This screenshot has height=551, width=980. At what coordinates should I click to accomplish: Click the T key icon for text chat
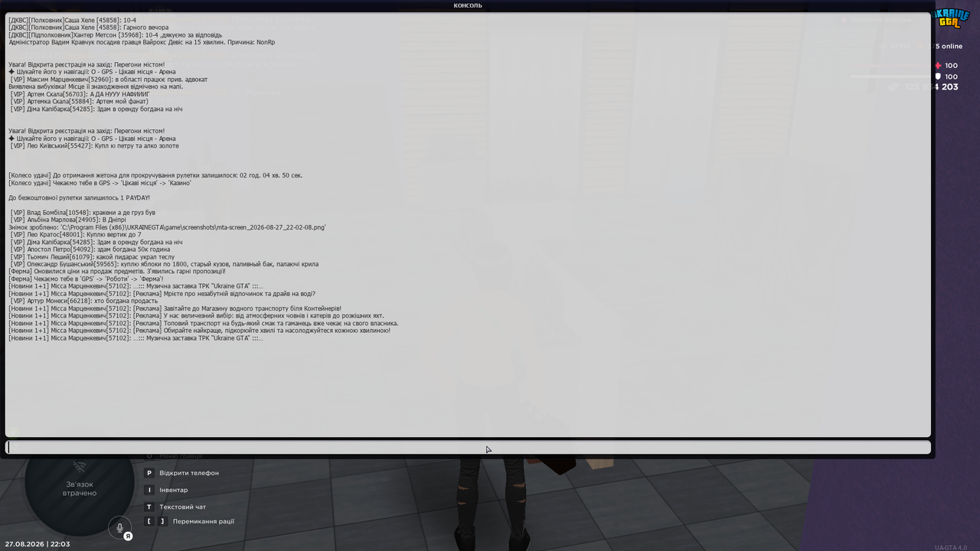tap(150, 507)
